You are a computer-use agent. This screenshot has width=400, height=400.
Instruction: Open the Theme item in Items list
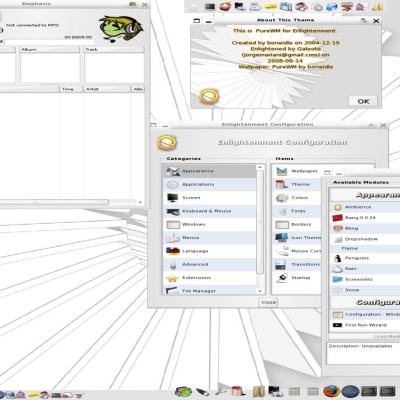point(297,184)
